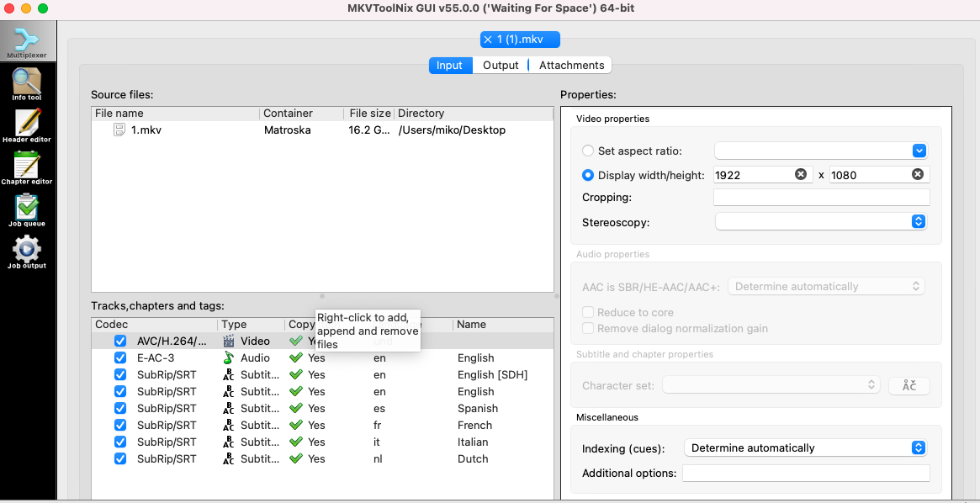The height and width of the screenshot is (503, 980).
Task: Disable the French subtitle track checkbox
Action: (120, 426)
